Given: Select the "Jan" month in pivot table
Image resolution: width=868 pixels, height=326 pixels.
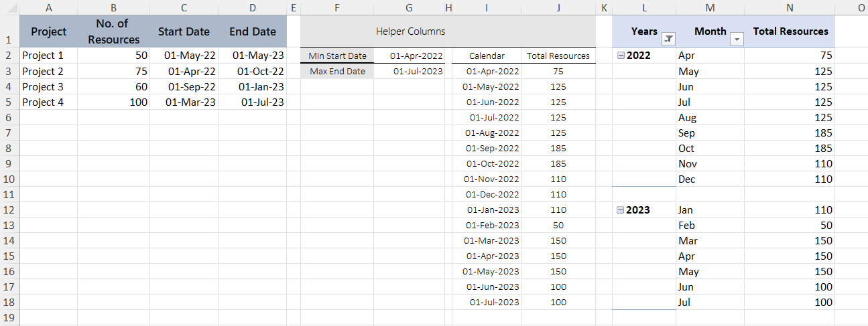Looking at the screenshot, I should tap(710, 210).
